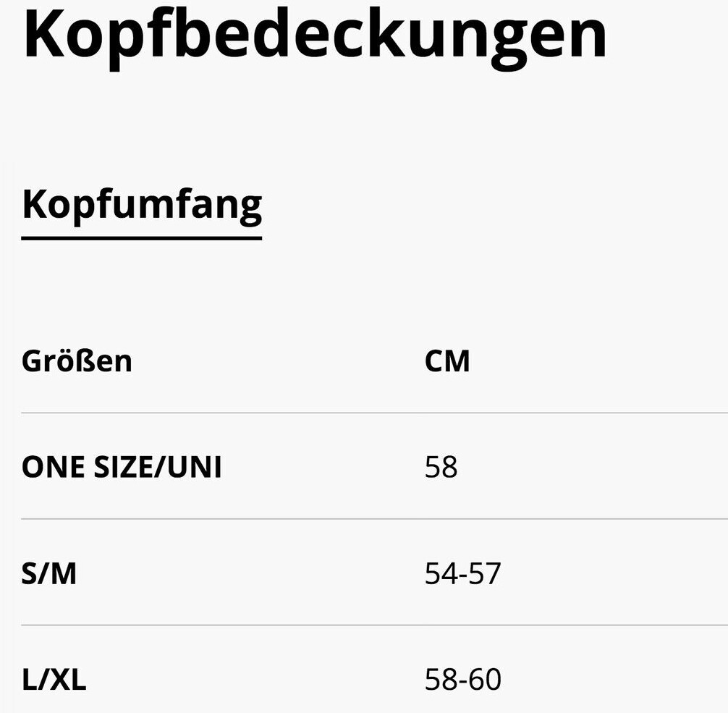Switch to the Kopfumfang tab
728x713 pixels.
142,205
